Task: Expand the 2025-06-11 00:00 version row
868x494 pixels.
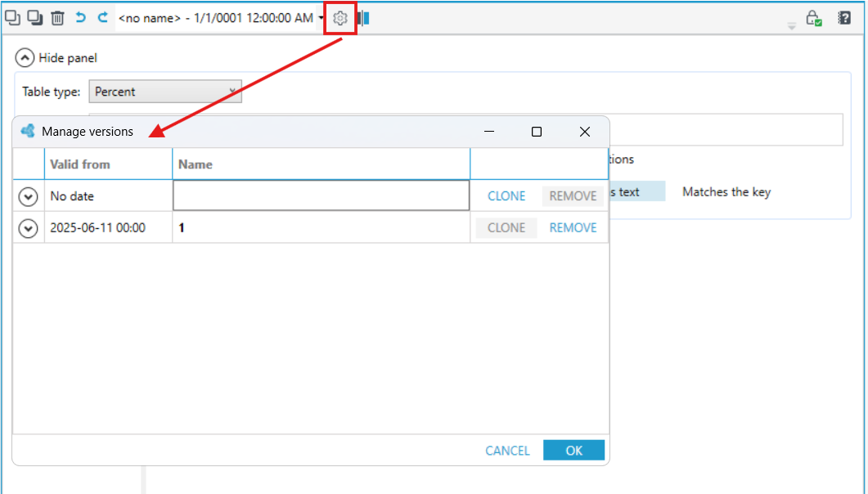Action: point(29,228)
